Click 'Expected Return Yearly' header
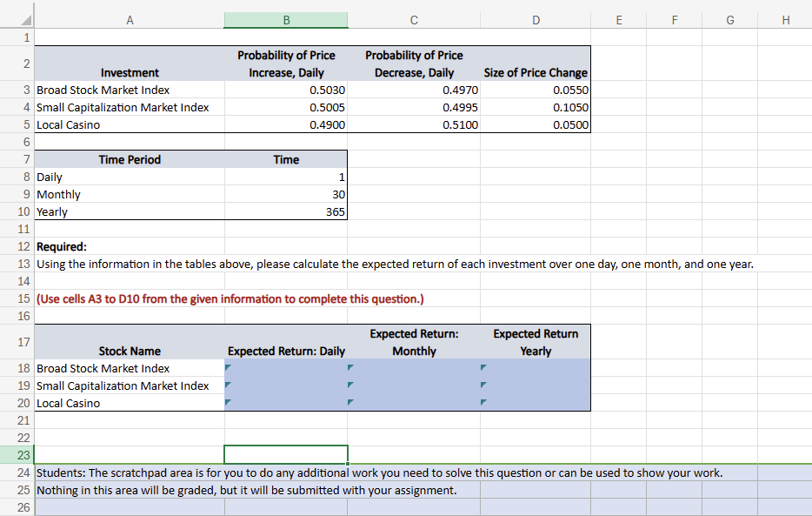The width and height of the screenshot is (812, 516). 536,342
